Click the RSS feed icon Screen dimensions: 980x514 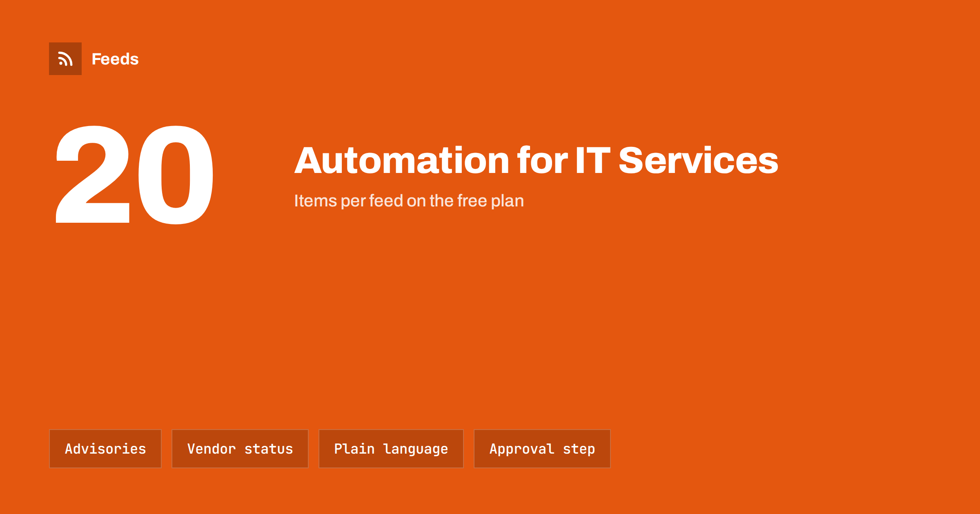coord(65,59)
